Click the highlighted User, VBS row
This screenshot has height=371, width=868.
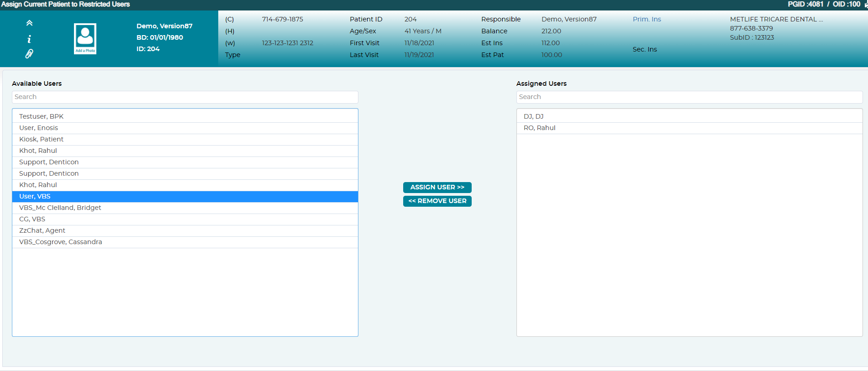point(185,196)
